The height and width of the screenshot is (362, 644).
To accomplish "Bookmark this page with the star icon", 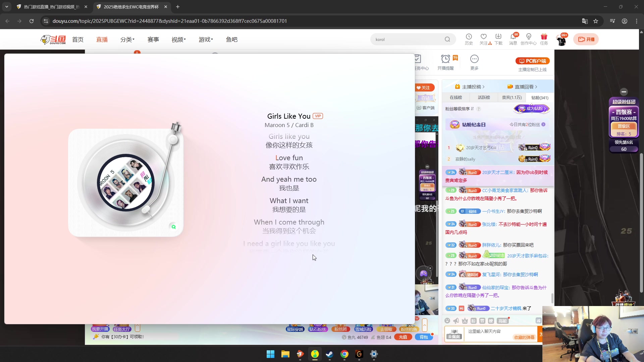I will (x=596, y=21).
